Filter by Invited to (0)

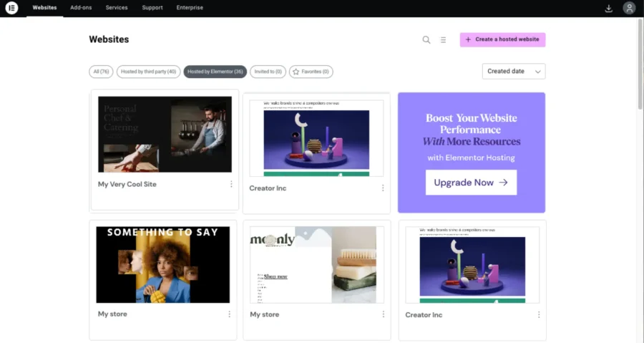point(268,72)
